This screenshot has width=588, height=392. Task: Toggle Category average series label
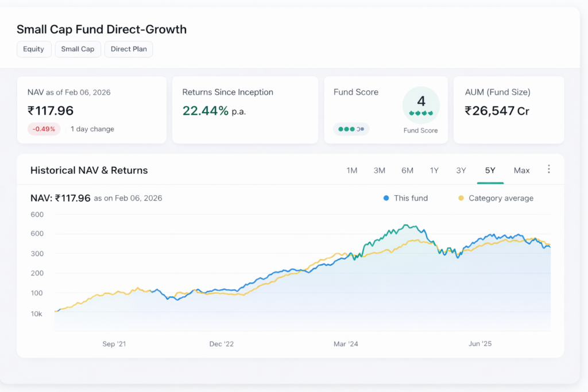click(x=501, y=199)
